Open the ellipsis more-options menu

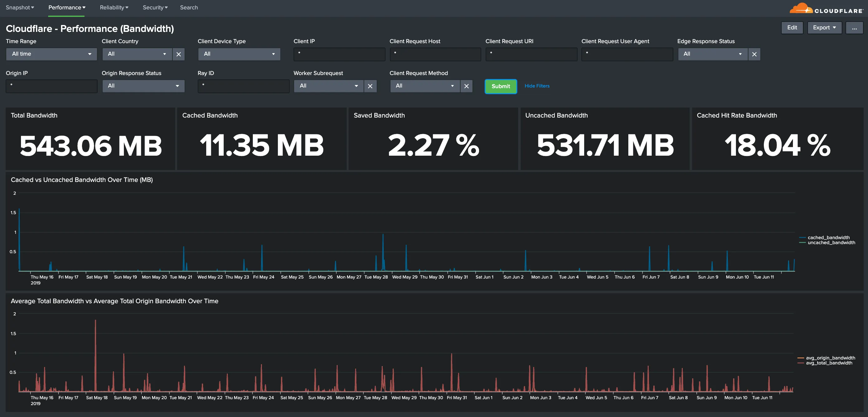(x=855, y=28)
